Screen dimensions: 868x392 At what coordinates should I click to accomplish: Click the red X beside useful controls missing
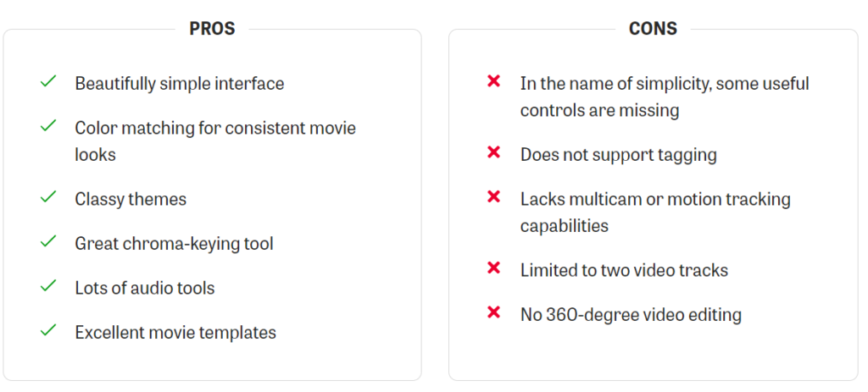[493, 81]
